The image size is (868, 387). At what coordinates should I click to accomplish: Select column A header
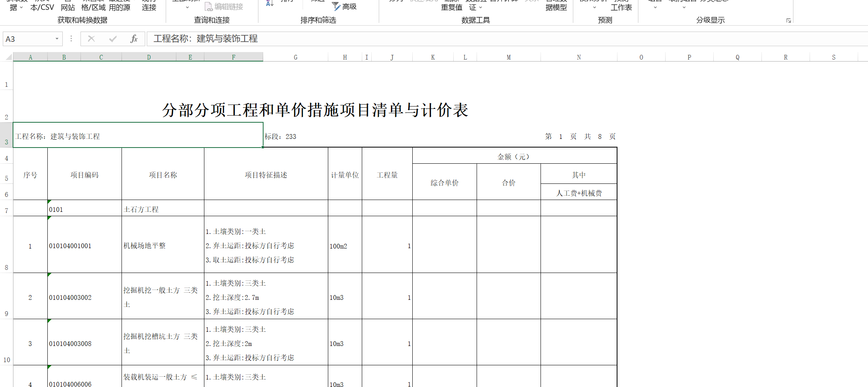click(x=30, y=57)
